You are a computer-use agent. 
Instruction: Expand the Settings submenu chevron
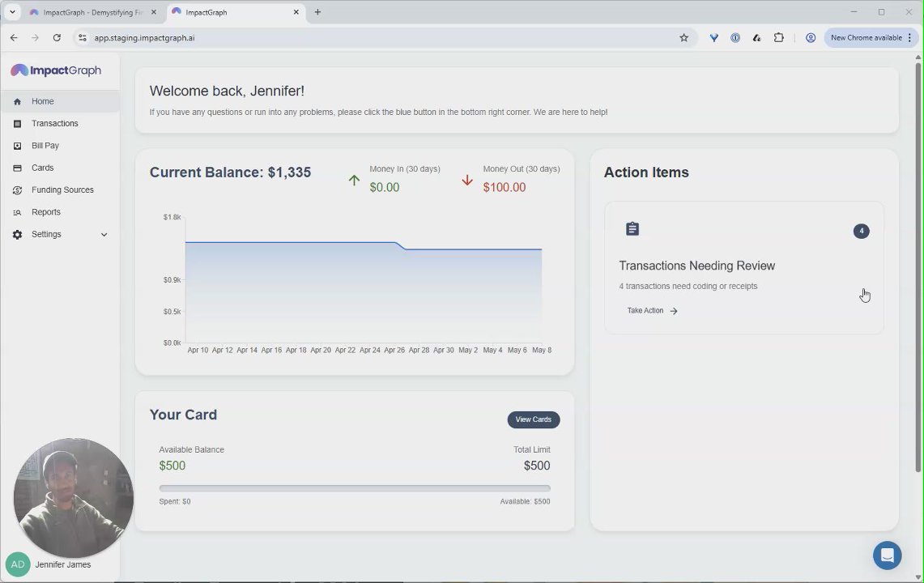(104, 235)
